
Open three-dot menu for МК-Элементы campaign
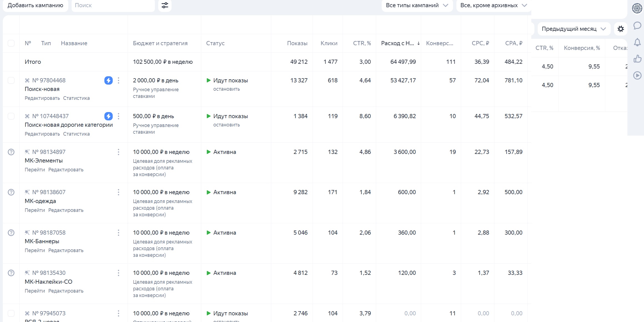click(x=119, y=152)
